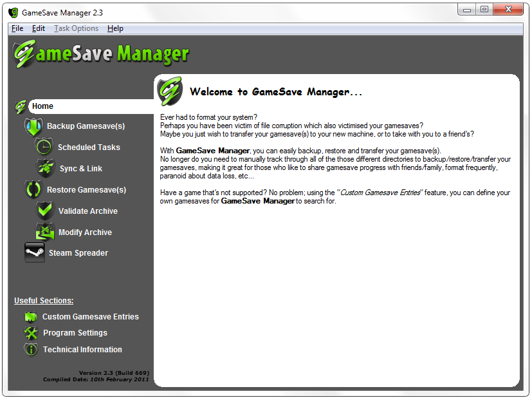Open the File menu
The width and height of the screenshot is (532, 398).
(x=17, y=28)
